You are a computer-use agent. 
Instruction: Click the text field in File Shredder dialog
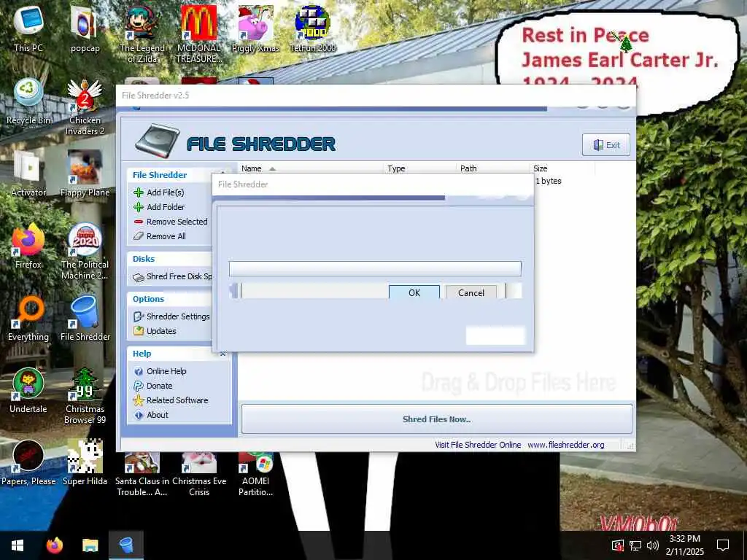click(x=375, y=268)
